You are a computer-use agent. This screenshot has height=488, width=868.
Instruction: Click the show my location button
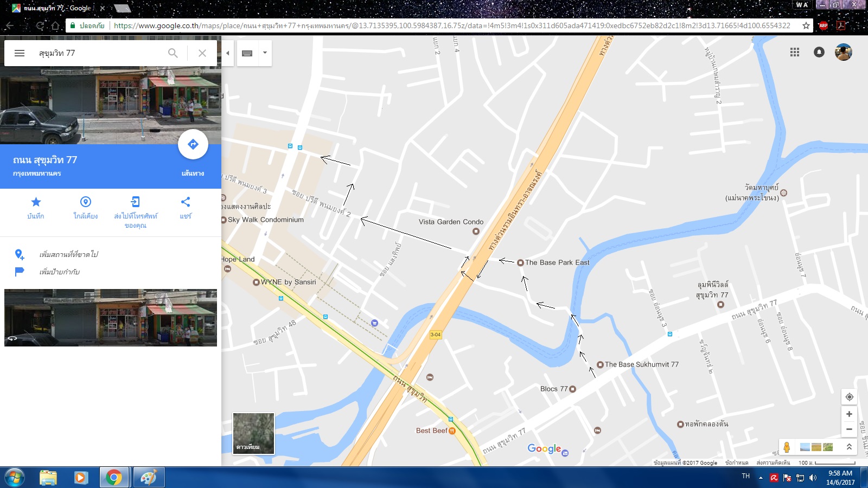tap(850, 397)
